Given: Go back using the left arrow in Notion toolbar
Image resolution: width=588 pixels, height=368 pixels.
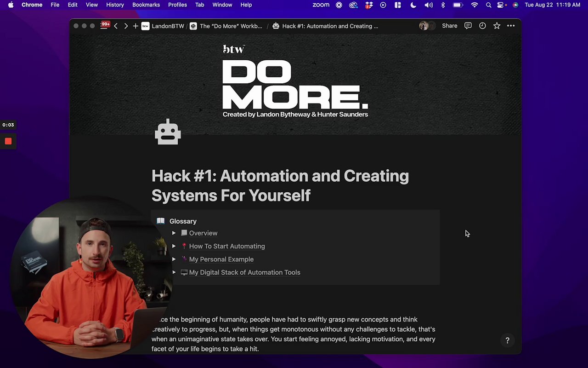Looking at the screenshot, I should pyautogui.click(x=116, y=26).
